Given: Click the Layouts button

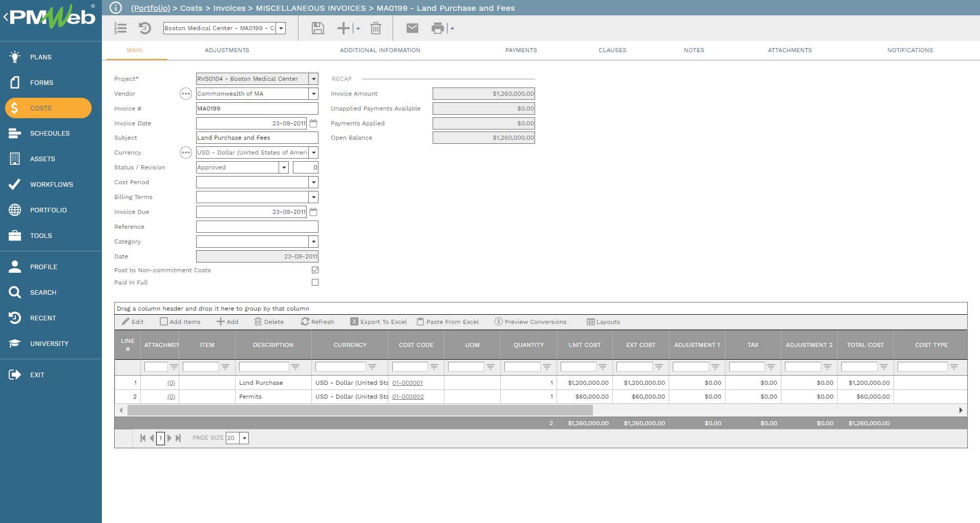Looking at the screenshot, I should click(603, 322).
